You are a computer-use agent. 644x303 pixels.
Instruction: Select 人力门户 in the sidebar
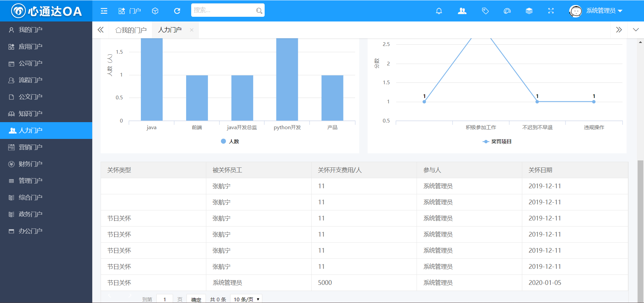coord(46,131)
